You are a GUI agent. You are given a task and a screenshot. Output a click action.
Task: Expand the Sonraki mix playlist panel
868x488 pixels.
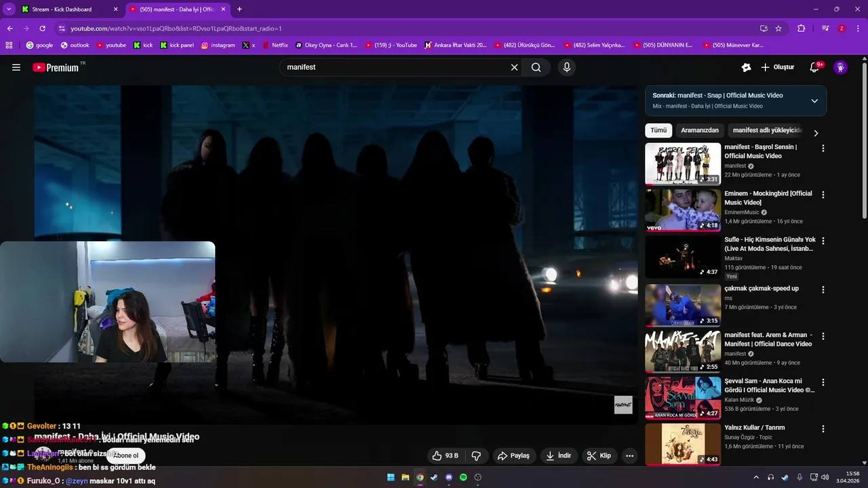coord(814,101)
